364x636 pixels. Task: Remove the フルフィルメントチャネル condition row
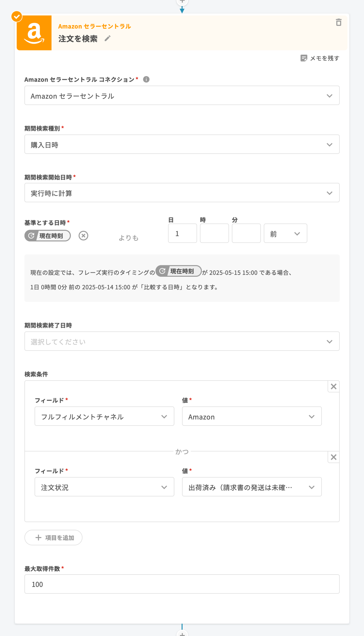pos(333,386)
